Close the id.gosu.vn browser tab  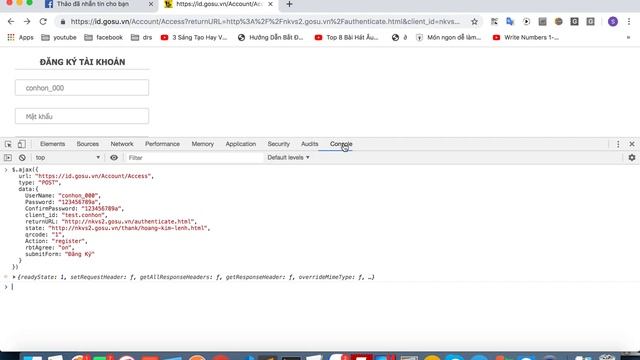270,4
